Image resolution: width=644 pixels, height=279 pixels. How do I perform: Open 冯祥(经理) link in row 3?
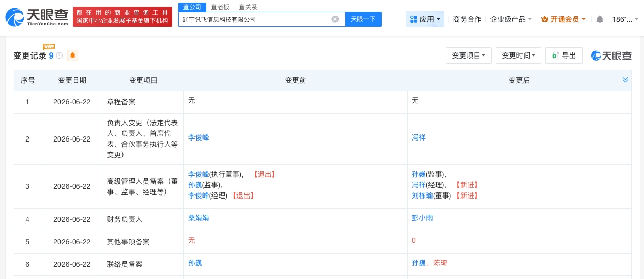click(x=419, y=185)
